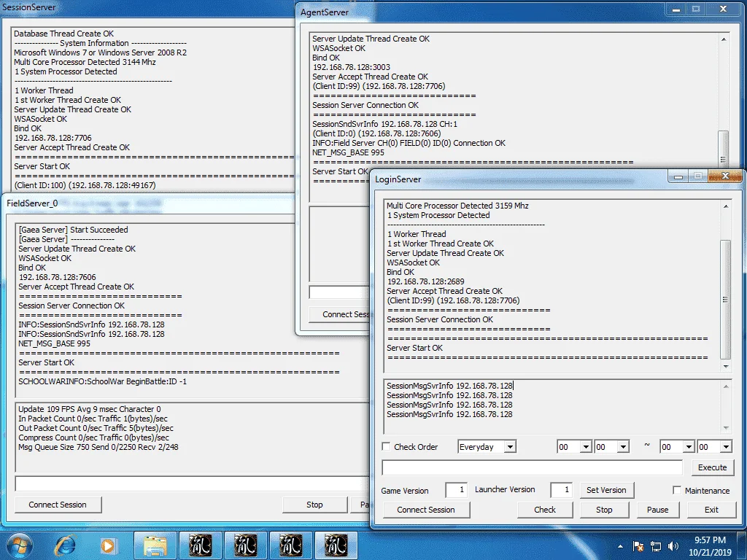Click Set Version button
Screen dimensions: 747x560
coord(606,490)
